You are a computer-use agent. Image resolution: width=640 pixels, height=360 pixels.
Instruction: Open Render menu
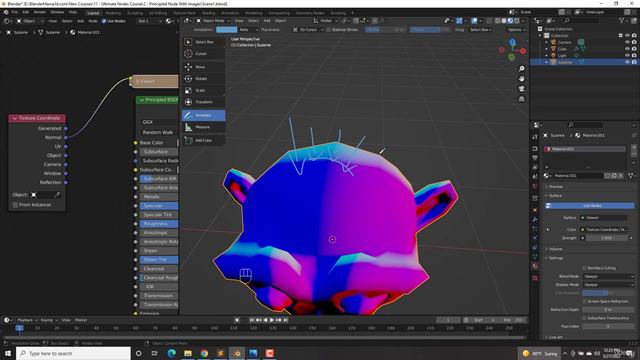(40, 12)
